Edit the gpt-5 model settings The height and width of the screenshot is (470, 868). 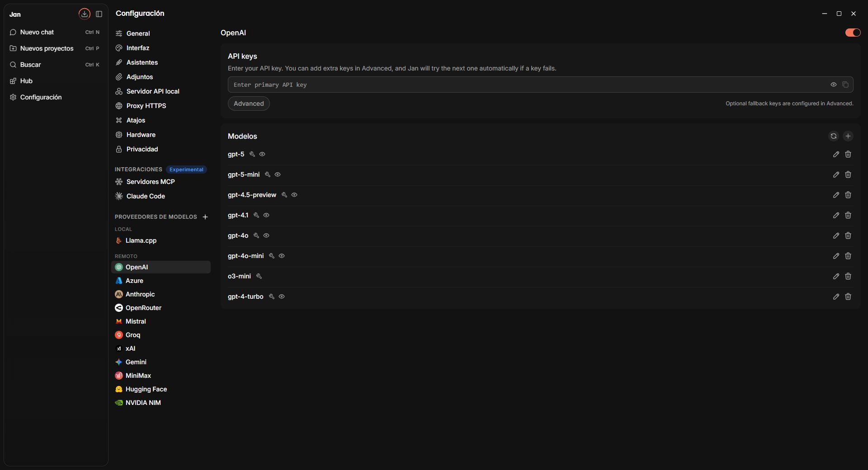pyautogui.click(x=836, y=154)
